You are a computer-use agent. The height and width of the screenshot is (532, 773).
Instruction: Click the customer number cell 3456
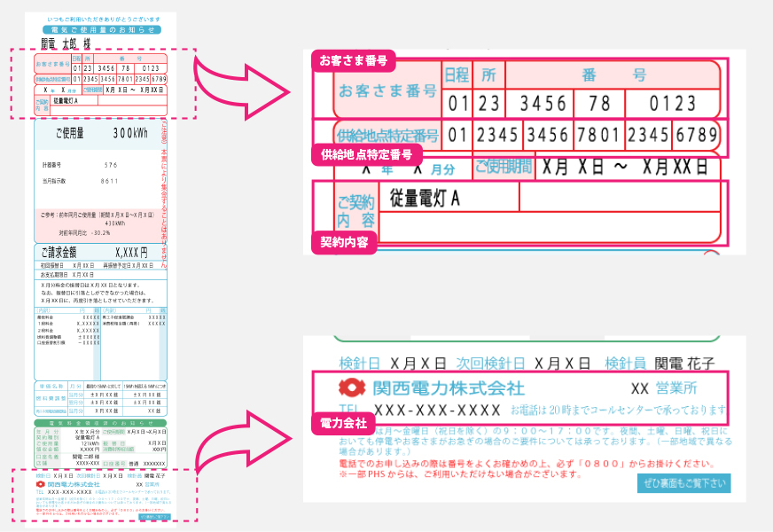[543, 103]
